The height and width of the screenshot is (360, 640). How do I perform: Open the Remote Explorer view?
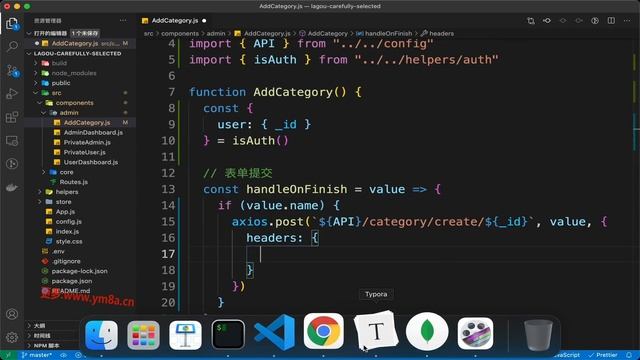pos(12,141)
